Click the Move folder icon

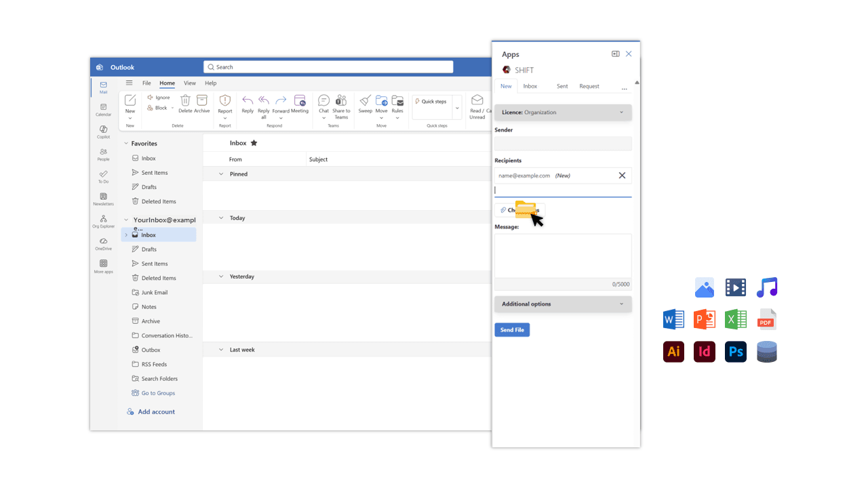point(382,100)
